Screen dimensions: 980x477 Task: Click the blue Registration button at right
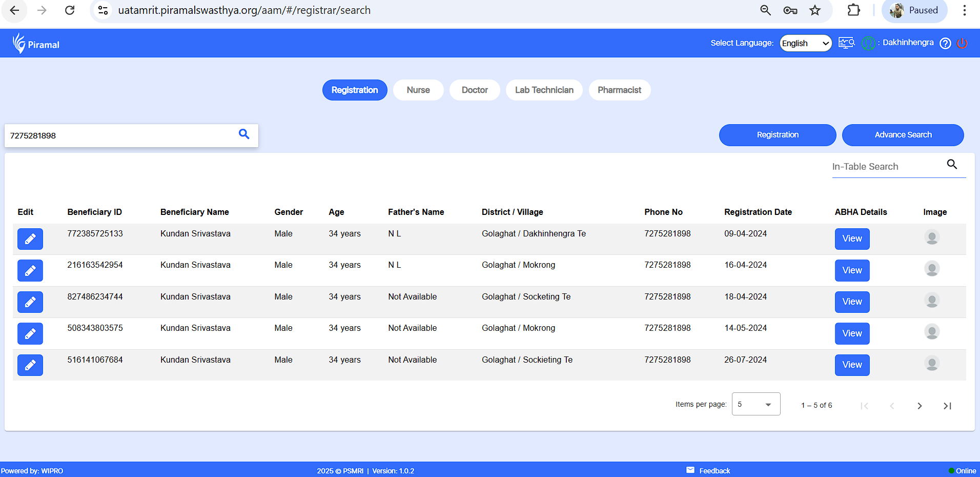click(777, 135)
